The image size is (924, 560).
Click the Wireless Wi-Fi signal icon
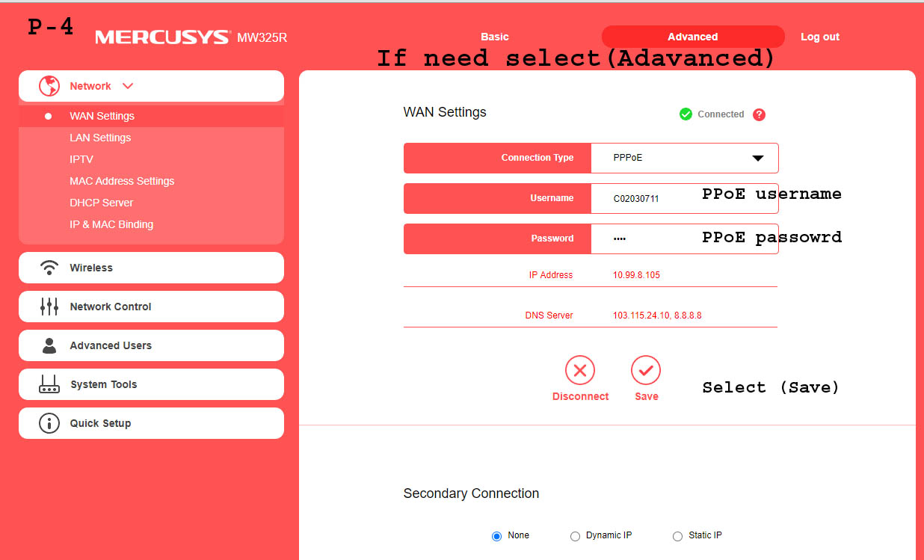49,268
